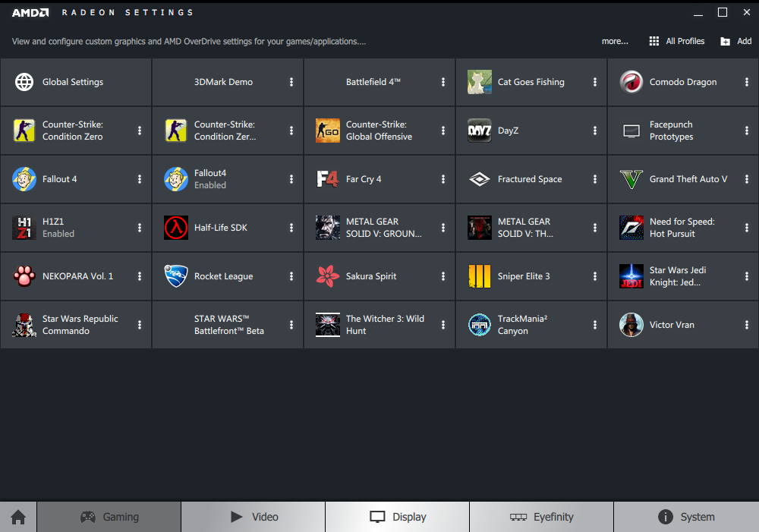
Task: Open options menu for Fallout 4
Action: pos(140,179)
